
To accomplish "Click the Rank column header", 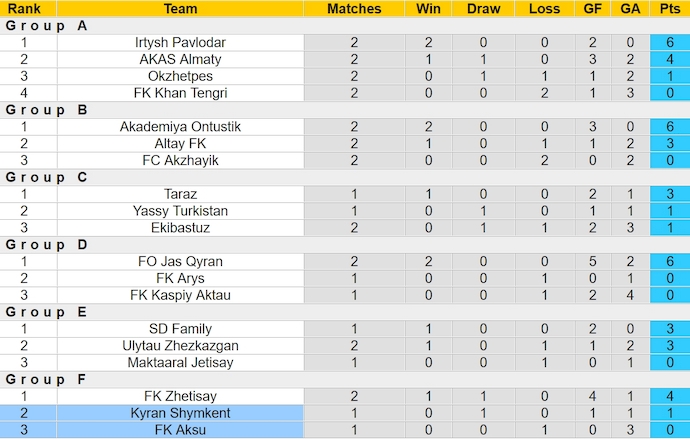I will point(24,9).
